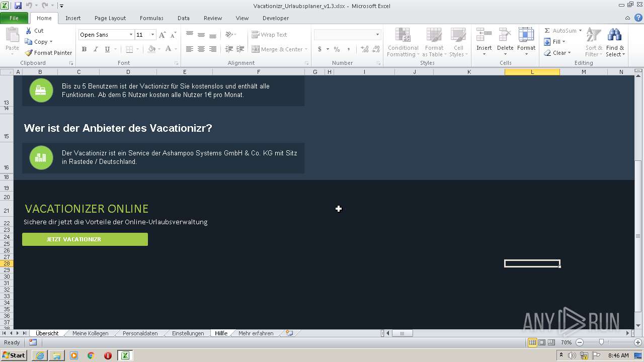Open Conditional Formatting menu
Viewport: 644px width, 362px height.
pos(403,42)
